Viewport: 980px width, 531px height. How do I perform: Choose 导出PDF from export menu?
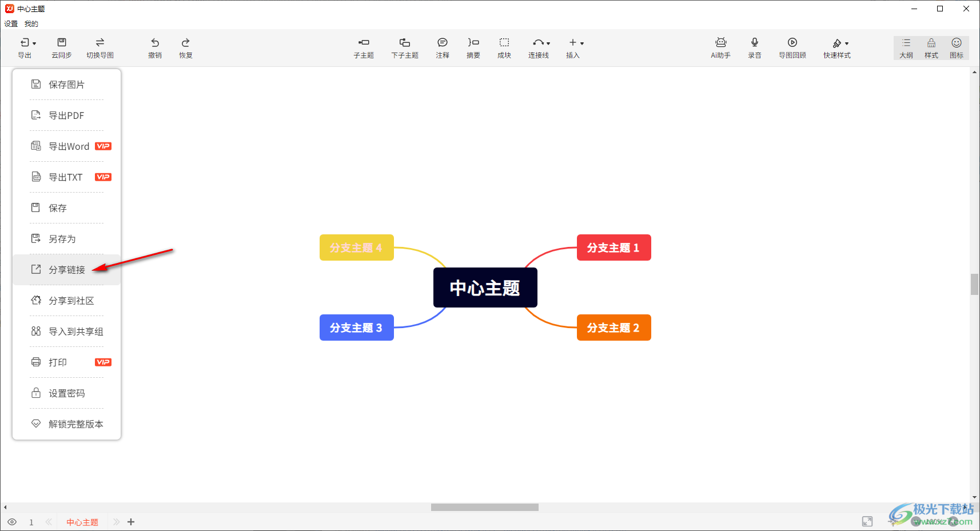point(67,115)
